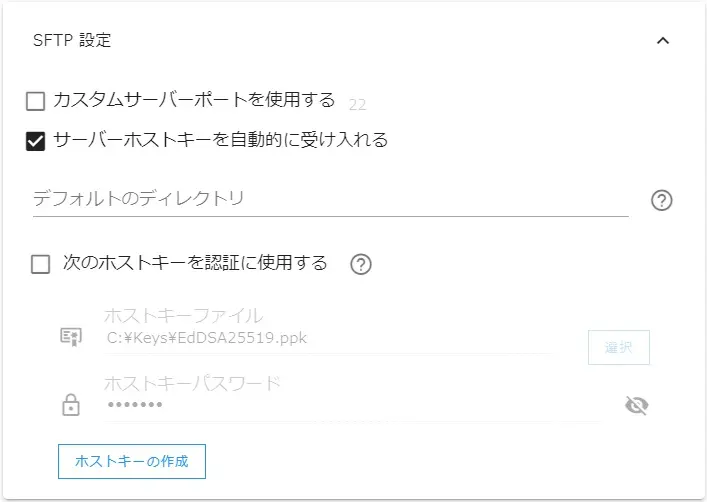
Task: Click the 次のホストキーを認証に使用する label text
Action: (195, 263)
